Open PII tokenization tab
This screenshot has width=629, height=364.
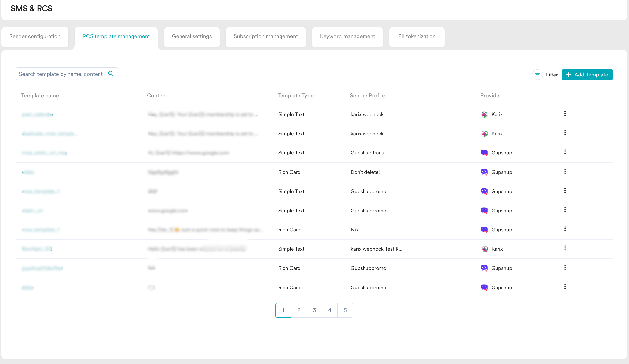click(x=417, y=36)
